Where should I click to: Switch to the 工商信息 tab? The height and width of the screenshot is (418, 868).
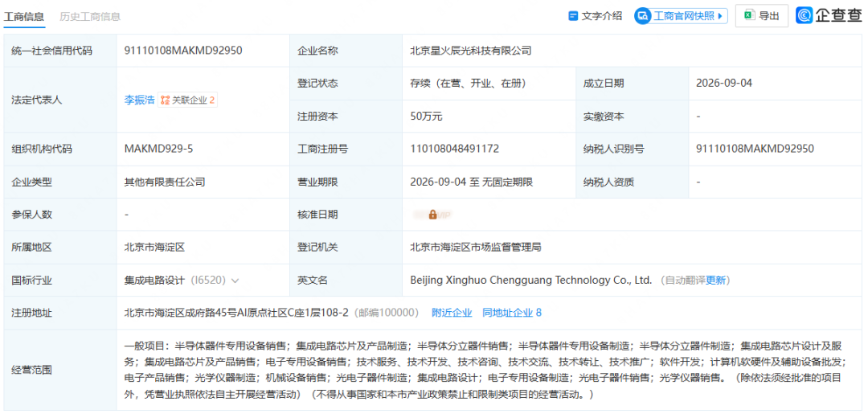(x=24, y=17)
